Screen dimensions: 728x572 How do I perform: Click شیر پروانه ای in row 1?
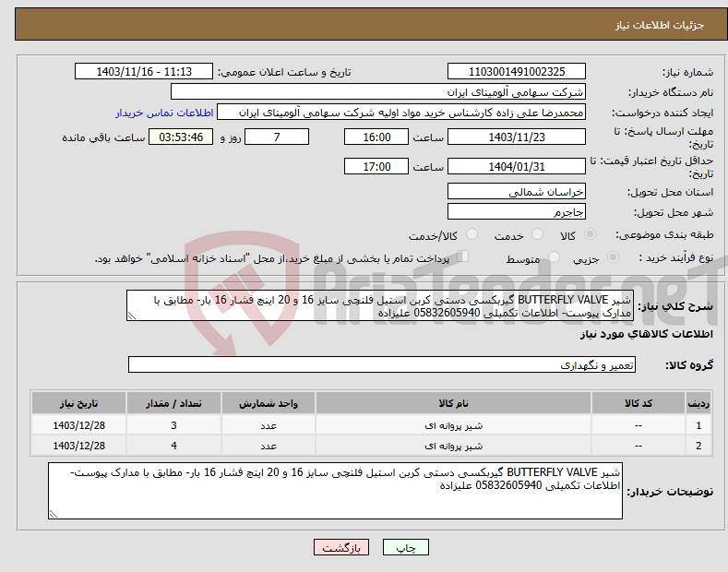click(453, 425)
